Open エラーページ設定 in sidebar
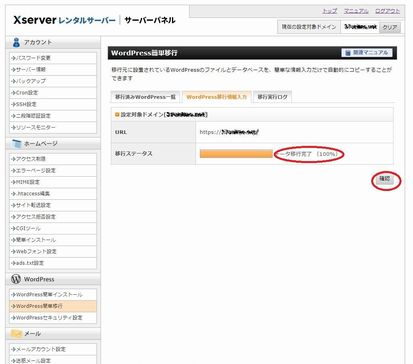Image resolution: width=413 pixels, height=364 pixels. (x=53, y=170)
